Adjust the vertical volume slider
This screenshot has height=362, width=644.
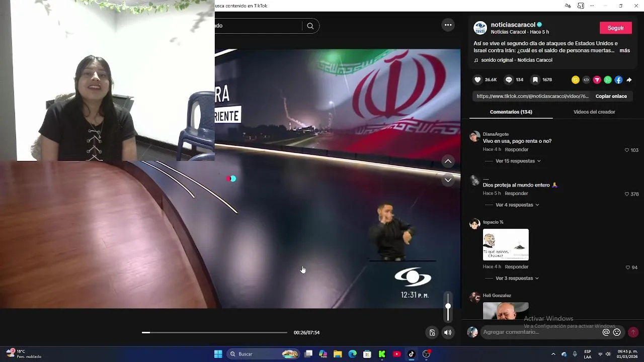point(448,306)
